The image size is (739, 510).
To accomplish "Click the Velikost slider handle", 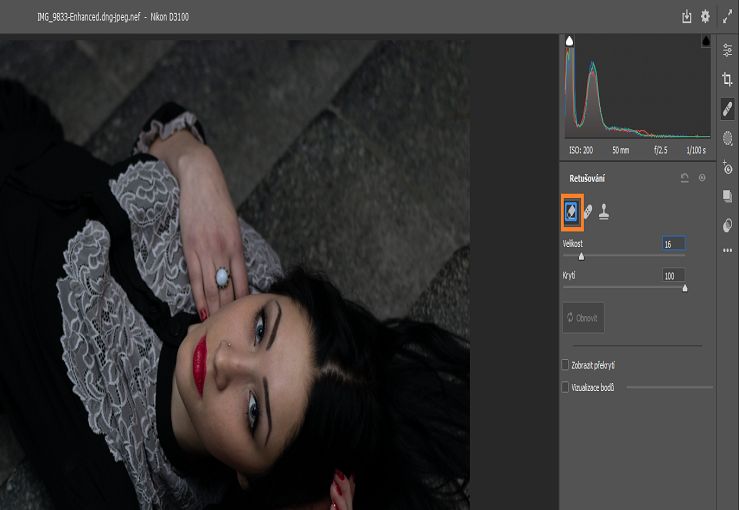I will [581, 256].
